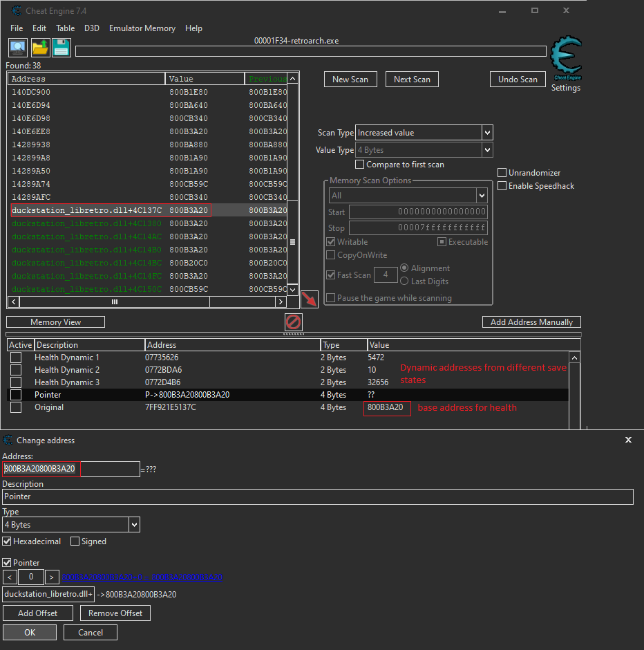This screenshot has width=644, height=650.
Task: Toggle the Hexadecimal checkbox
Action: coord(7,541)
